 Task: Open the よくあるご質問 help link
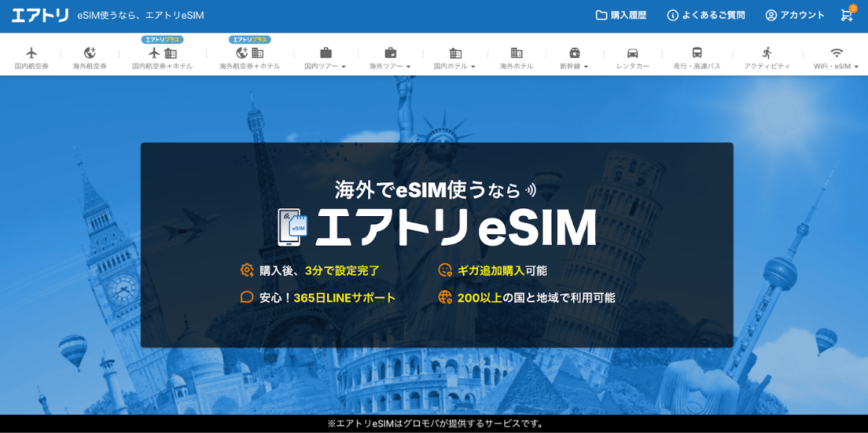[x=705, y=13]
